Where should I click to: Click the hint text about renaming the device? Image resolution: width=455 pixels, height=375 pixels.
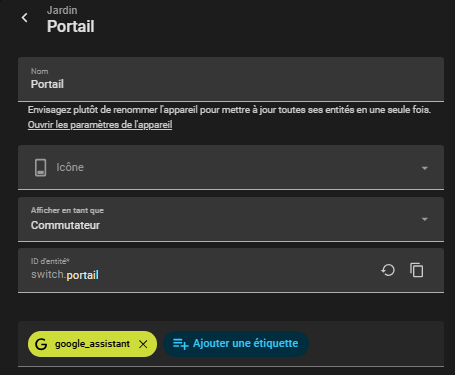pos(229,110)
